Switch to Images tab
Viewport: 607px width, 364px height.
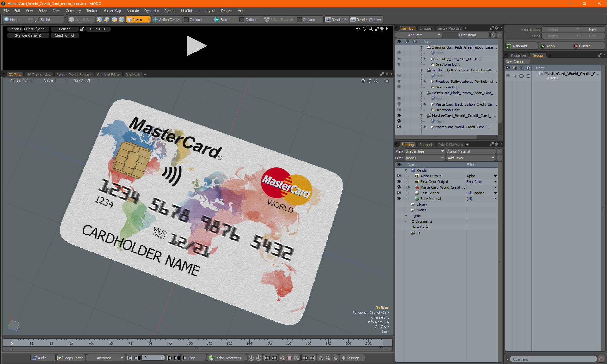(426, 28)
